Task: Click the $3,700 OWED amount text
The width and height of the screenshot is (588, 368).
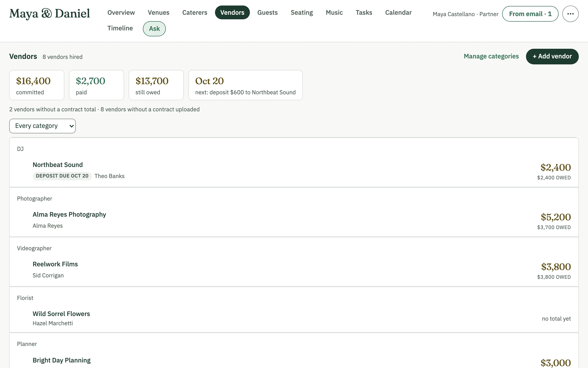Action: [x=554, y=227]
